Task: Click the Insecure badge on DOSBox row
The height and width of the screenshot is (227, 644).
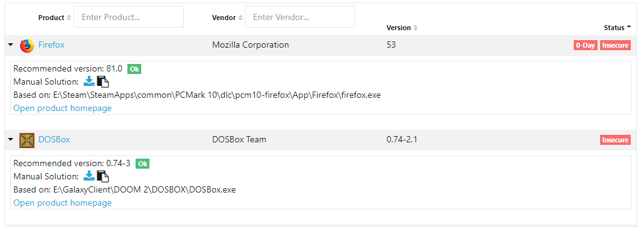Action: pos(615,140)
